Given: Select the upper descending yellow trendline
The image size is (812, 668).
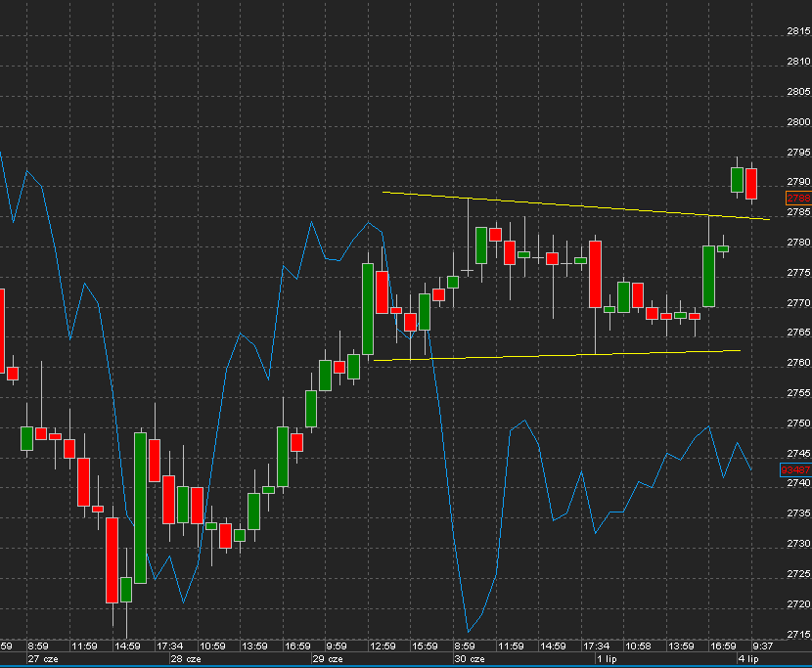Looking at the screenshot, I should tap(576, 205).
